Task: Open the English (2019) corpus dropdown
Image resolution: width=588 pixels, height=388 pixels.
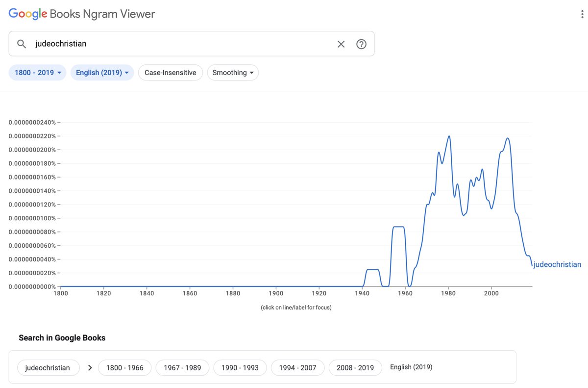Action: coord(102,73)
